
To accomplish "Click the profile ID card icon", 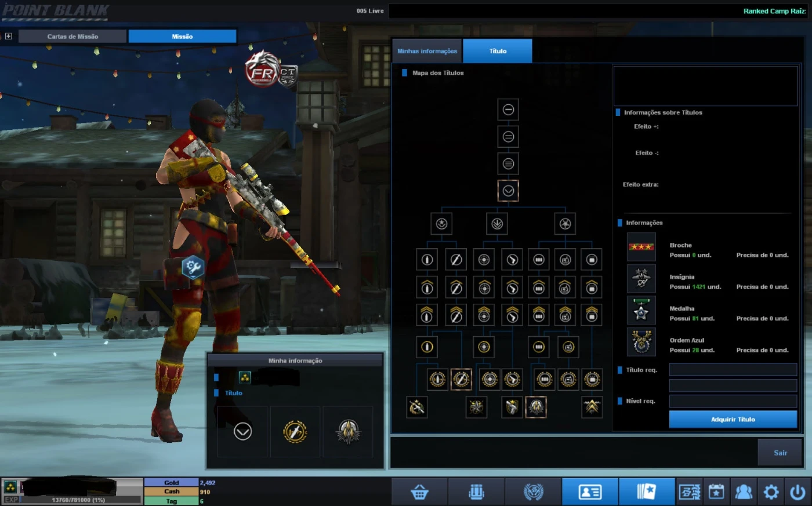I will point(590,492).
